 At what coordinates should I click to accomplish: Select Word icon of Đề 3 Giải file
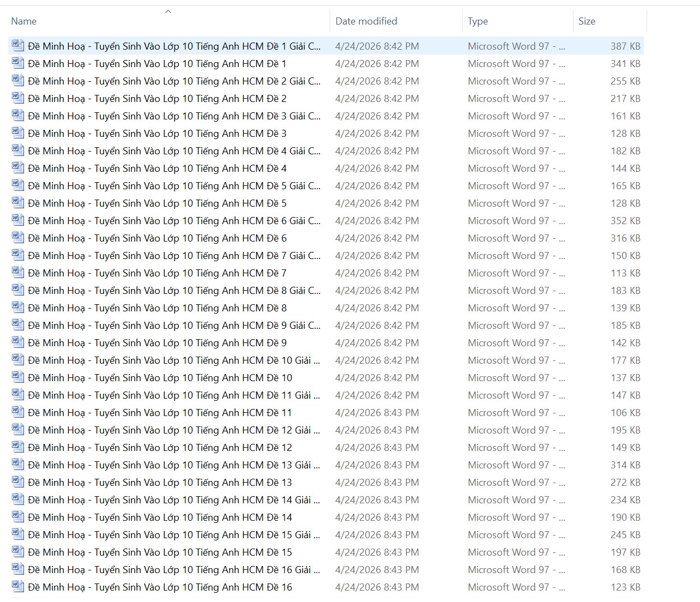(18, 116)
